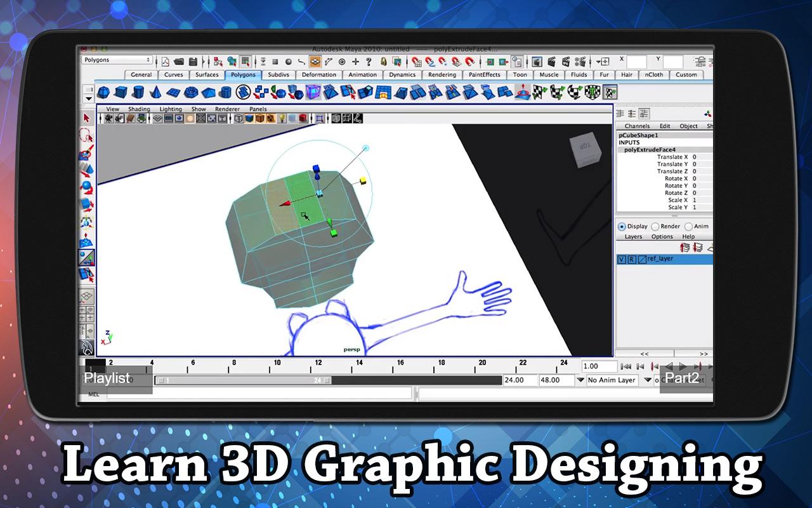Screen dimensions: 812x508
Task: Click the save scene floppy icon
Action: pyautogui.click(x=192, y=62)
